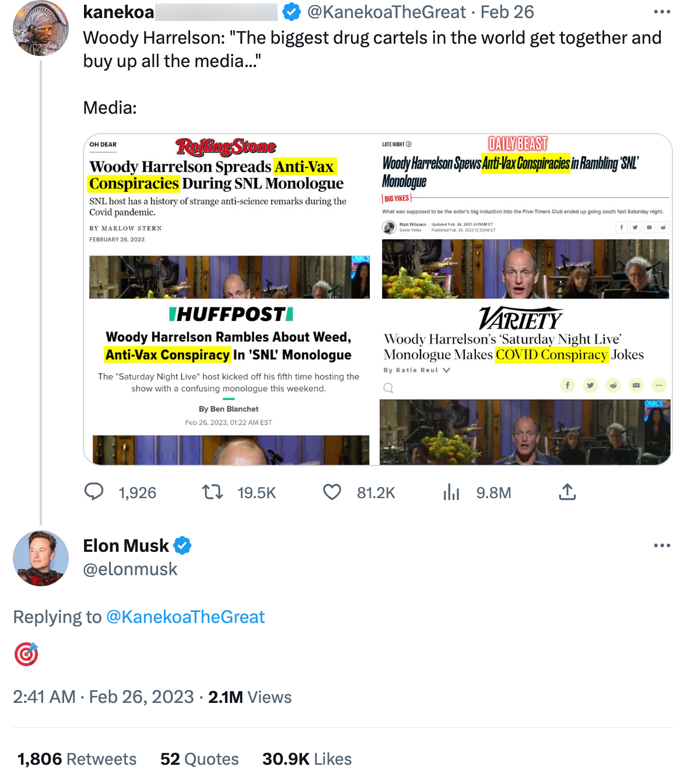Click the share upload icon

[567, 492]
